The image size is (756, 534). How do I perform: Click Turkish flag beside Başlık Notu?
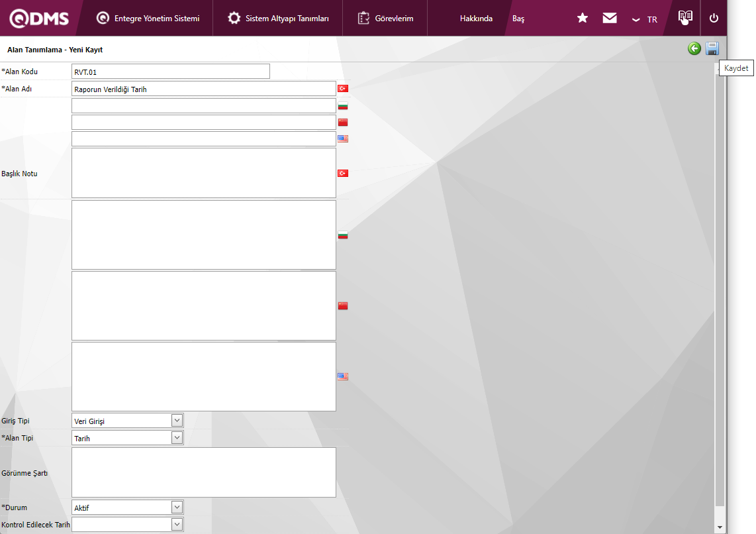click(343, 173)
